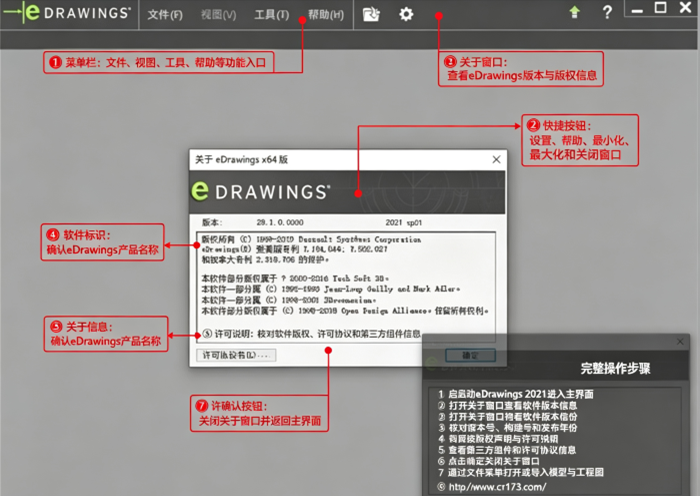The width and height of the screenshot is (700, 496).
Task: Click the 确定 button in About dialog
Action: [x=470, y=355]
